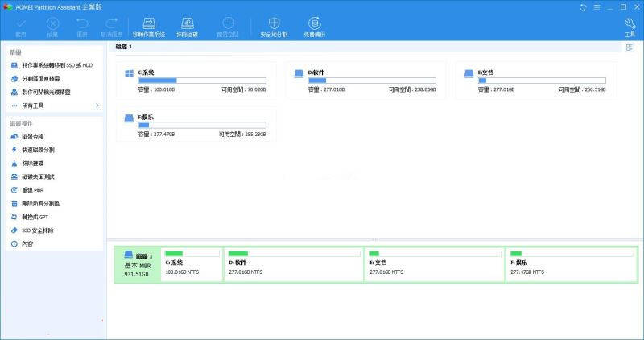Click the drive icon on F:娱乐 card
Viewport: 644px width, 340px height.
point(129,118)
